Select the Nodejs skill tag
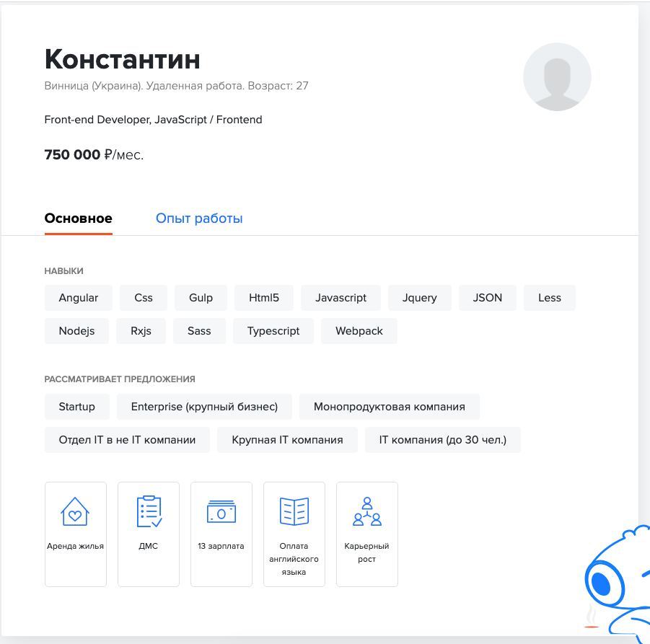Viewport: 650px width, 644px height. [x=76, y=331]
